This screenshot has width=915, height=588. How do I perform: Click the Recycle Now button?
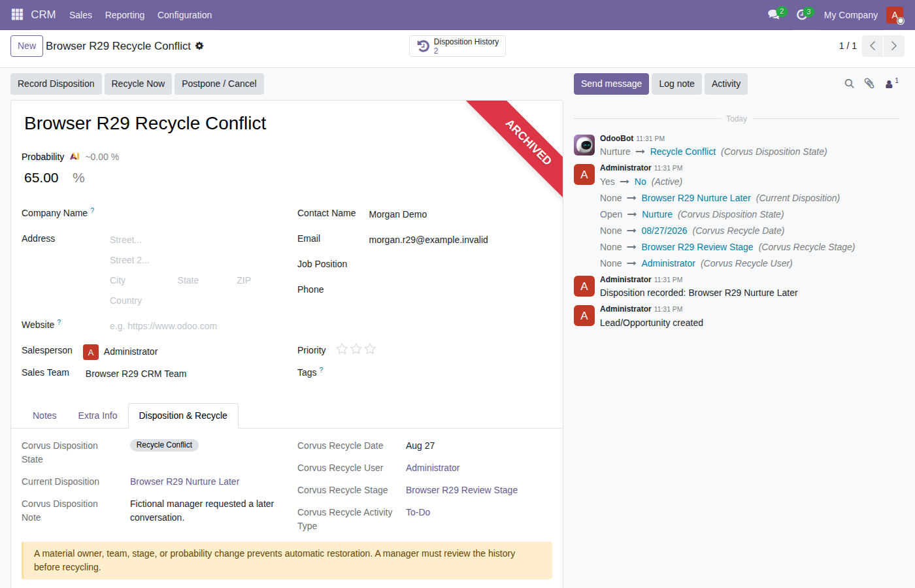[x=138, y=84]
